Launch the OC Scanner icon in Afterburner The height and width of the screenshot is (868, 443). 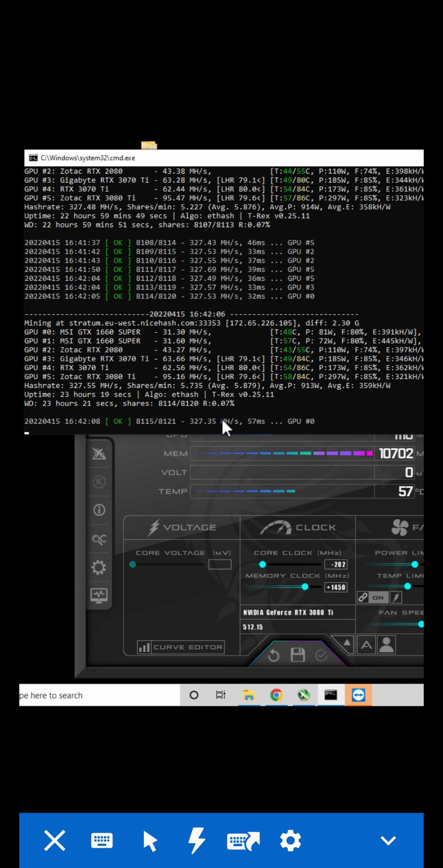(x=99, y=539)
